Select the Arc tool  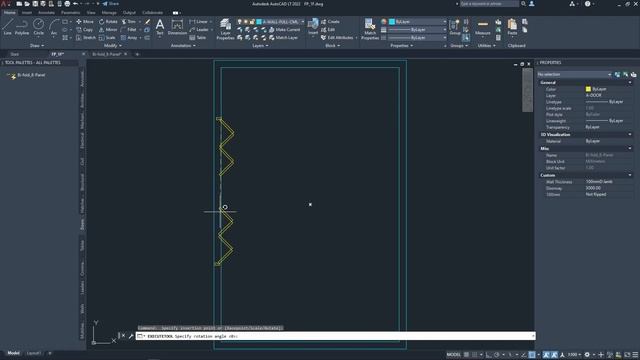53,27
